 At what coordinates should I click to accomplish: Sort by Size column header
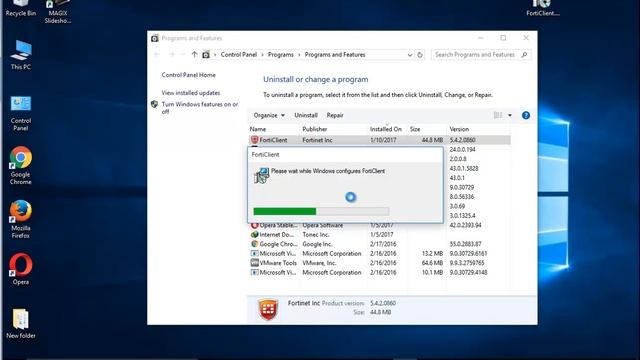click(415, 129)
